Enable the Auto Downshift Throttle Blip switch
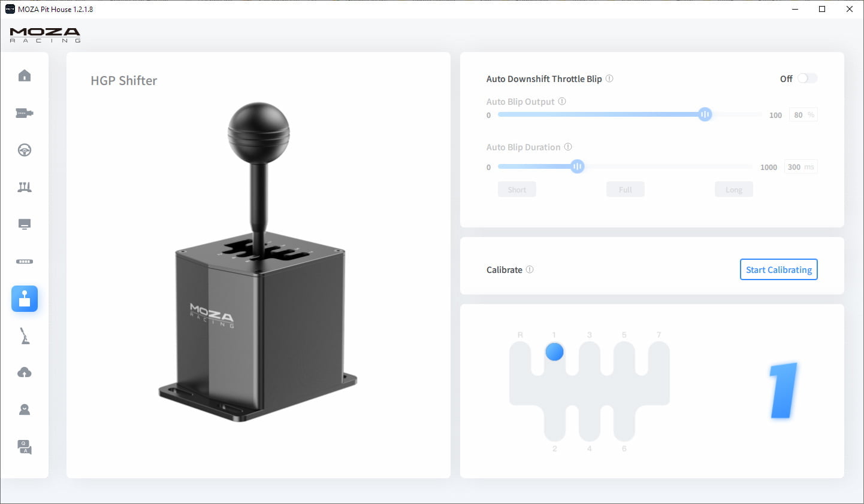Viewport: 864px width, 504px height. tap(806, 78)
